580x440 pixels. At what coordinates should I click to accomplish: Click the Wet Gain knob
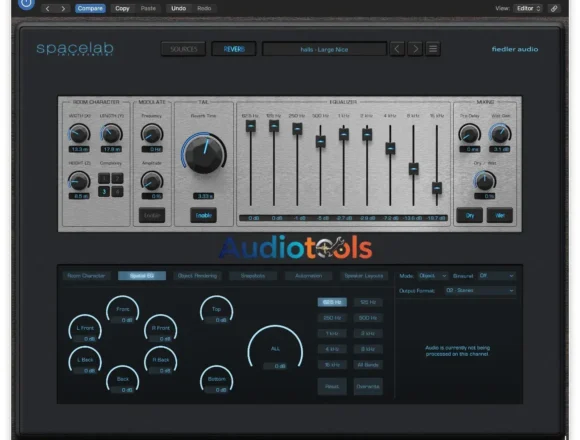[500, 134]
